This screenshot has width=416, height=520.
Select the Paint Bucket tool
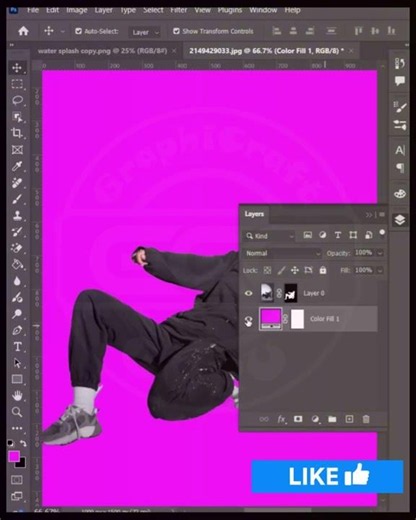(17, 265)
